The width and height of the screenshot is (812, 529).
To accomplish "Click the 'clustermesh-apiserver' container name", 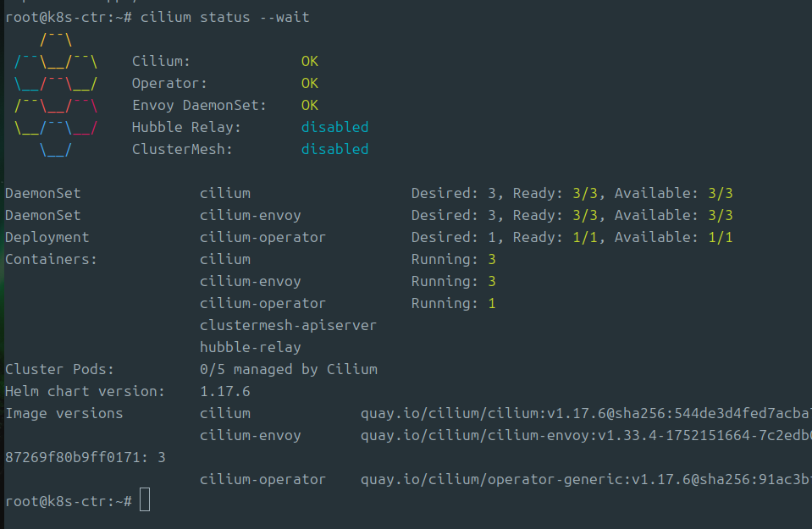I will click(289, 326).
